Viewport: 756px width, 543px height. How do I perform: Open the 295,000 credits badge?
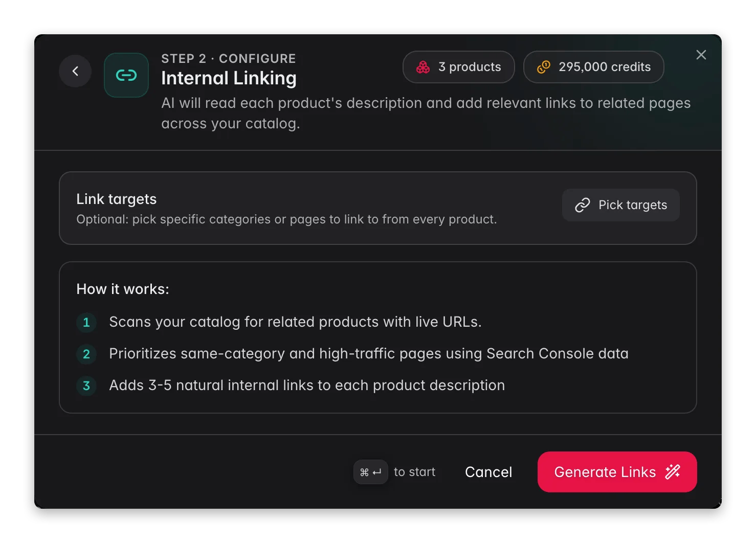pyautogui.click(x=594, y=67)
